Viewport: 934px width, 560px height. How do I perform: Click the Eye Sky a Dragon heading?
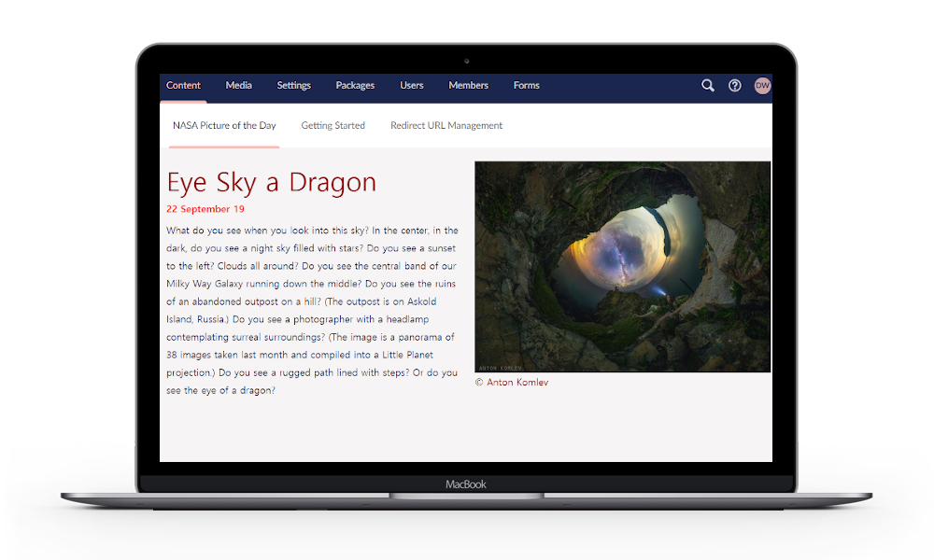(x=271, y=182)
